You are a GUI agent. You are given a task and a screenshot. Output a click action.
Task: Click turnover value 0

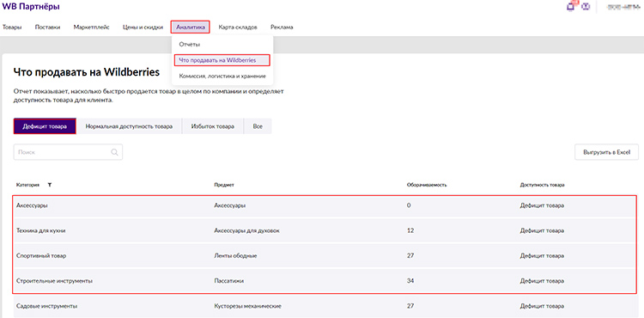click(x=409, y=205)
